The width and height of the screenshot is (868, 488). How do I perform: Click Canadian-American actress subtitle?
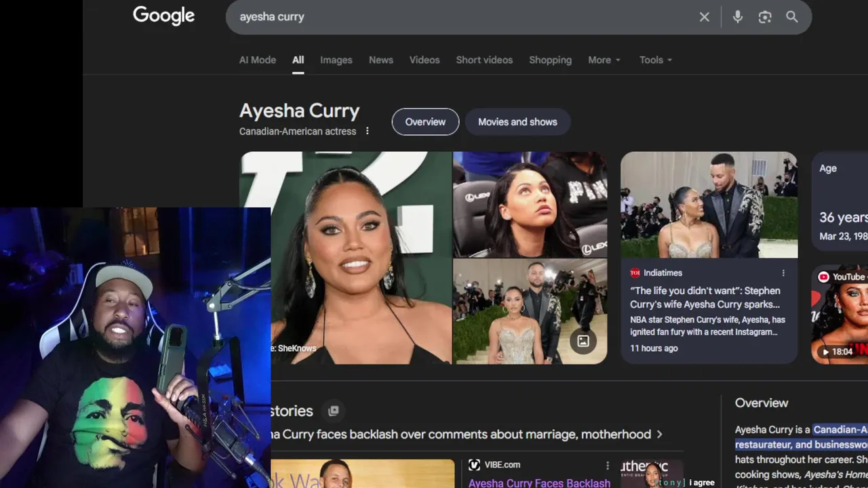[x=298, y=131]
